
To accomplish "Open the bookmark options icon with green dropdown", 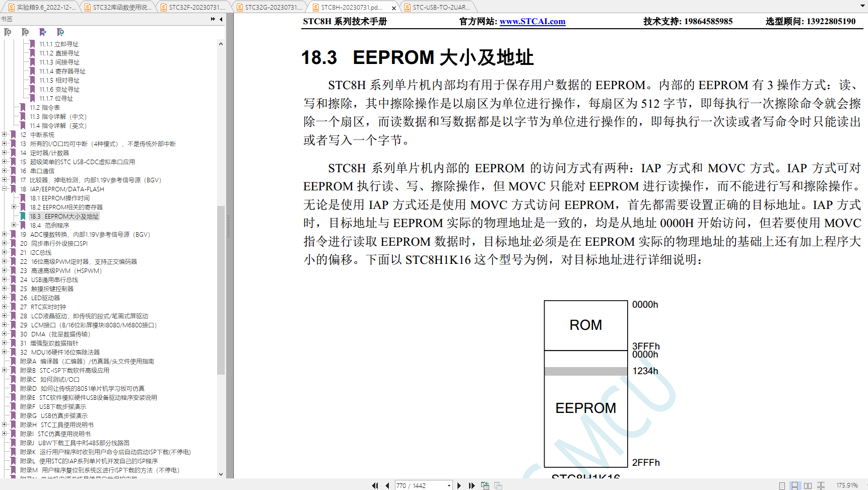I will pyautogui.click(x=60, y=32).
